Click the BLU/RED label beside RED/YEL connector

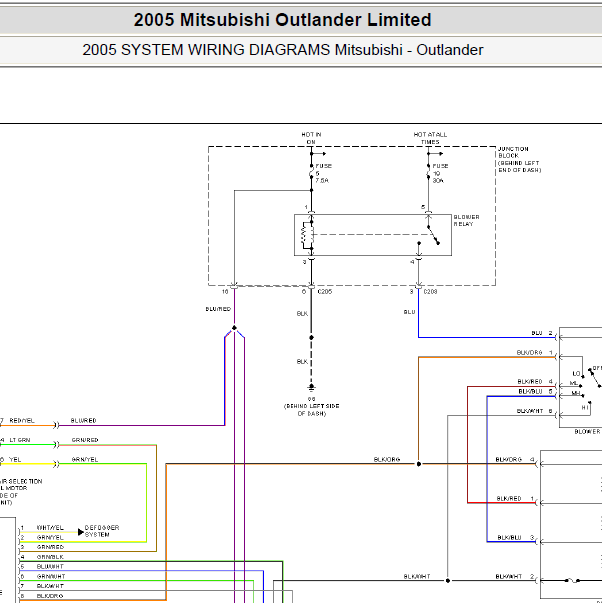coord(83,420)
